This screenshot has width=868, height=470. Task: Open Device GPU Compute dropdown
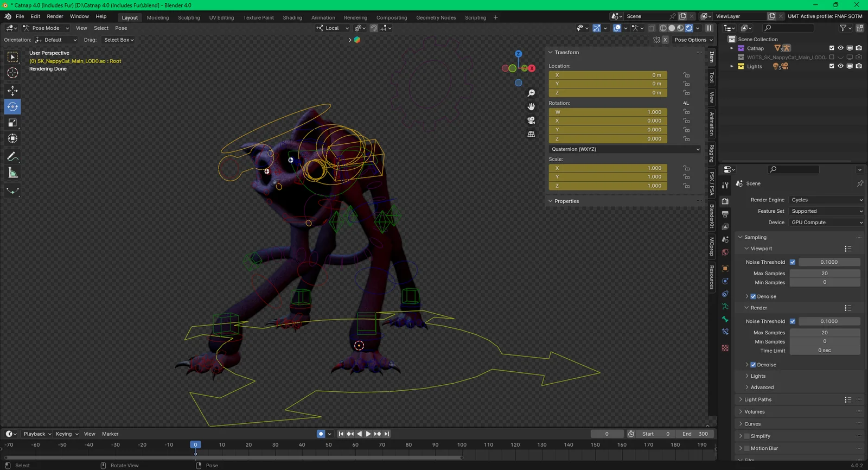pyautogui.click(x=827, y=223)
